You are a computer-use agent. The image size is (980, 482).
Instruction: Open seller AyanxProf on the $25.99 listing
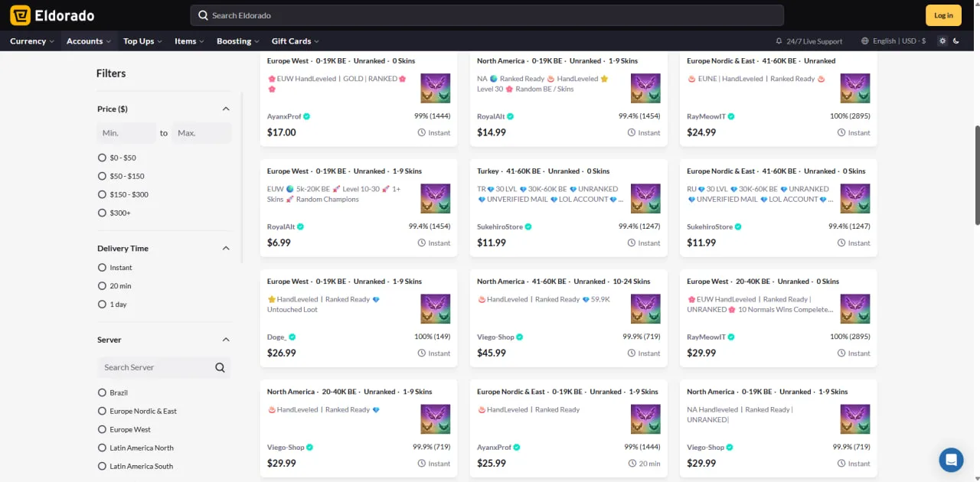[494, 447]
